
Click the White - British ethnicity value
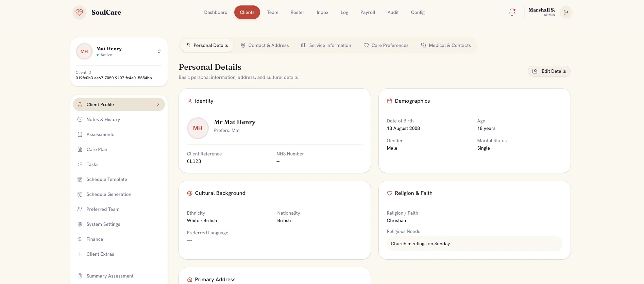tap(202, 220)
